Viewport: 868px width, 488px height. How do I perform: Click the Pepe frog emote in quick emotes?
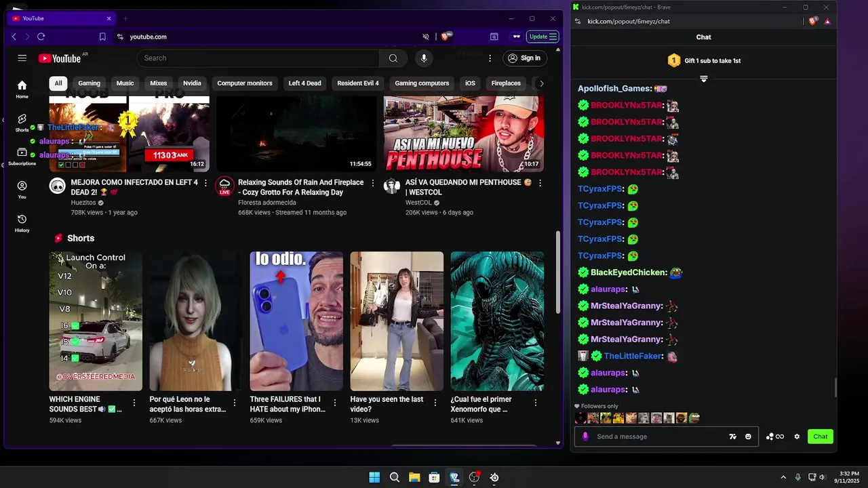694,418
